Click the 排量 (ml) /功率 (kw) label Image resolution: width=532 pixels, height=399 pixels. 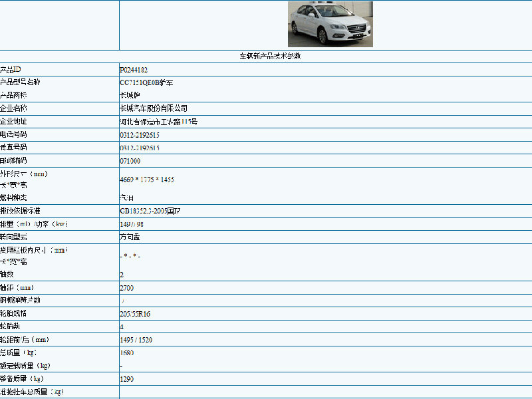click(x=34, y=224)
